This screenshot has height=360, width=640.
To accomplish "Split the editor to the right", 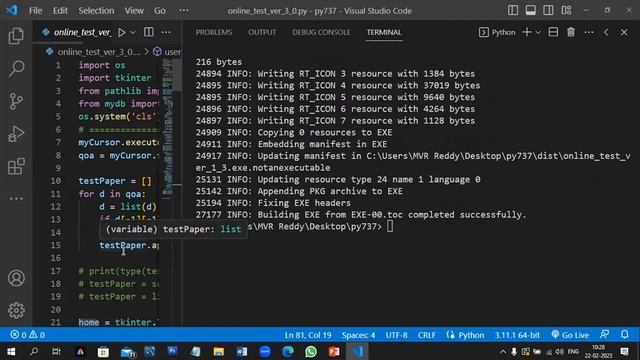I will click(149, 32).
